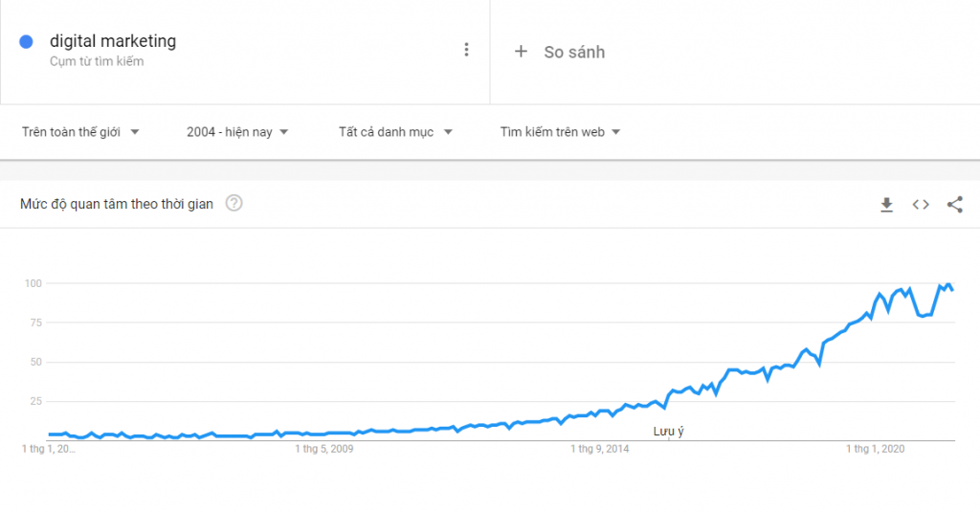Click the chart peak near 100
The height and width of the screenshot is (512, 980).
(948, 285)
